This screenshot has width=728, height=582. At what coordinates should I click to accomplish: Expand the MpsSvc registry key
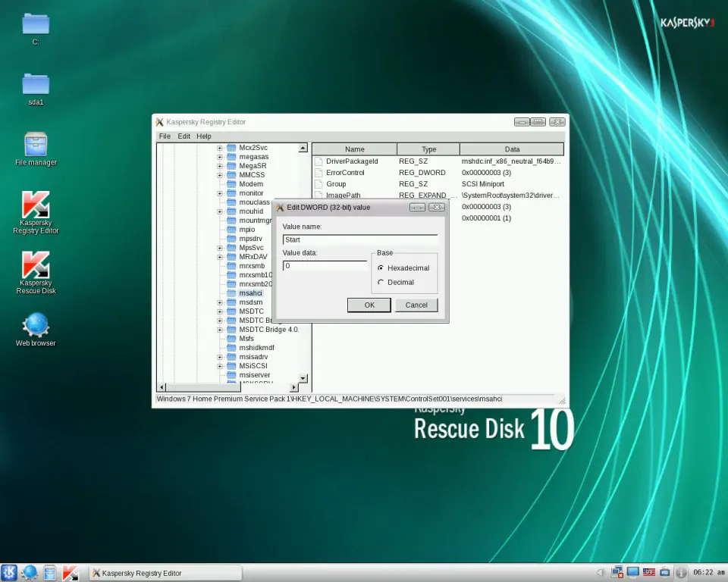[x=220, y=248]
